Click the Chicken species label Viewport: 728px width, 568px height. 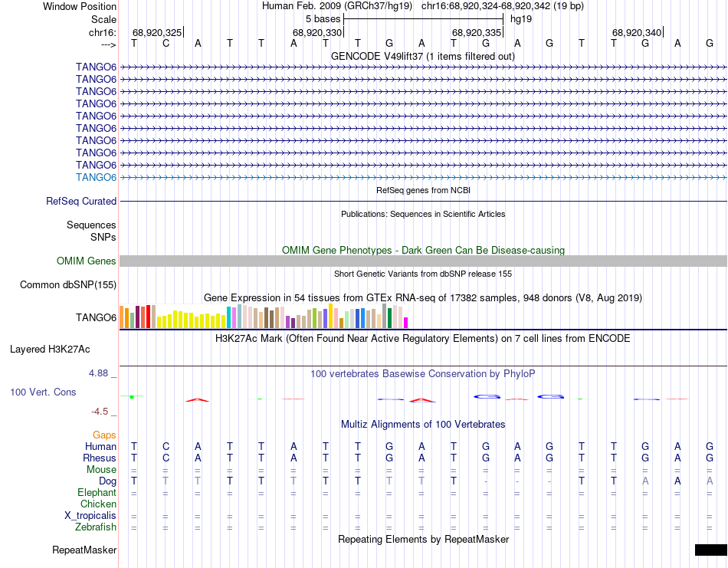98,504
